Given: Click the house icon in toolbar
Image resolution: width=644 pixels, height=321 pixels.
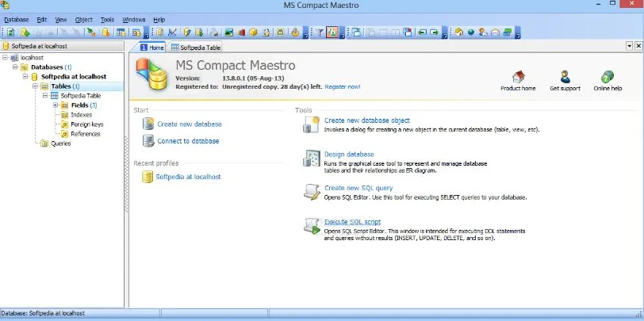Looking at the screenshot, I should tap(459, 32).
